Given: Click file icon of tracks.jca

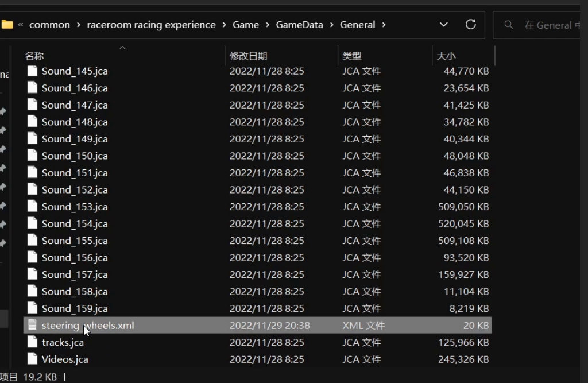Looking at the screenshot, I should [33, 342].
